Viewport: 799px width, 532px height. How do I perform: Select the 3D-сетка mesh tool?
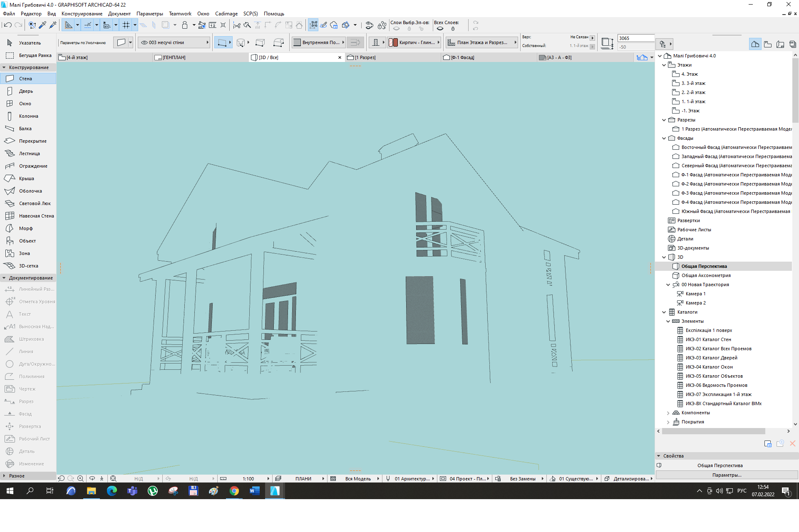pos(28,266)
